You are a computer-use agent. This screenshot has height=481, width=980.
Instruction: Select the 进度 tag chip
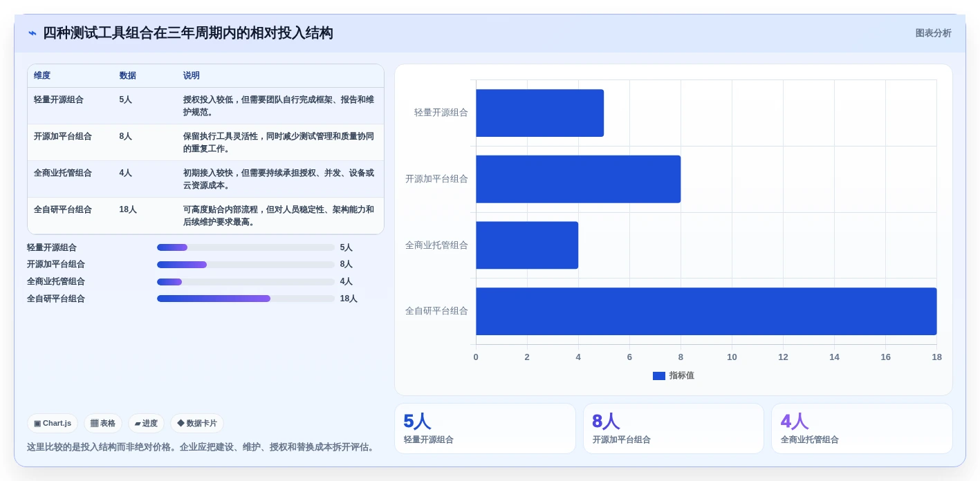146,424
